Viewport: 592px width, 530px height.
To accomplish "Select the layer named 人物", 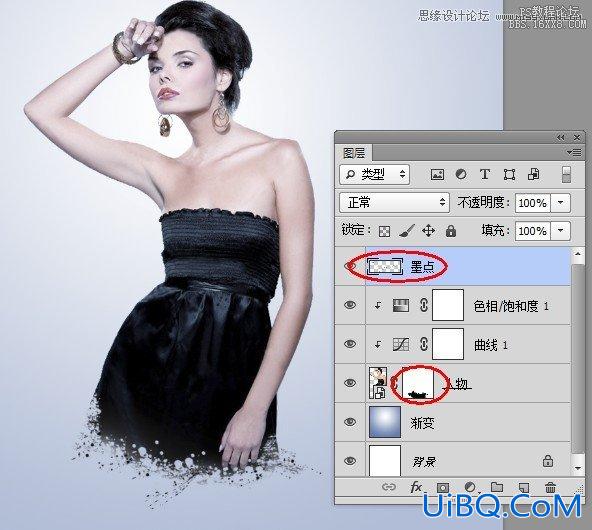I will click(458, 384).
